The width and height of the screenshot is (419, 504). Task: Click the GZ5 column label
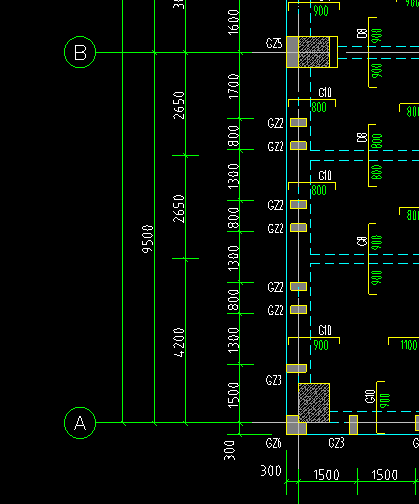(x=274, y=43)
